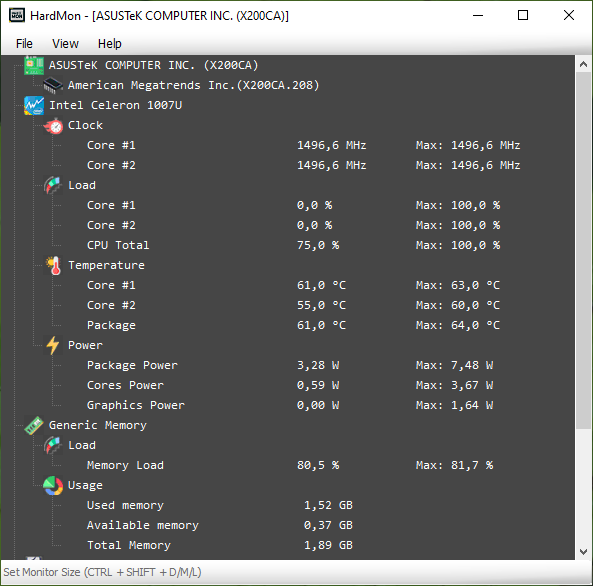Click the CPU Load gauge icon
The image size is (593, 586).
(x=53, y=185)
